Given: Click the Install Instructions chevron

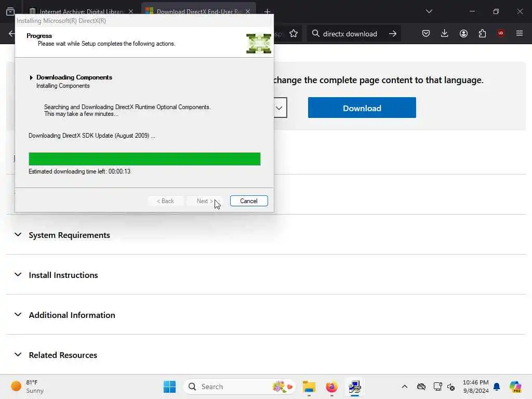Looking at the screenshot, I should coord(18,274).
